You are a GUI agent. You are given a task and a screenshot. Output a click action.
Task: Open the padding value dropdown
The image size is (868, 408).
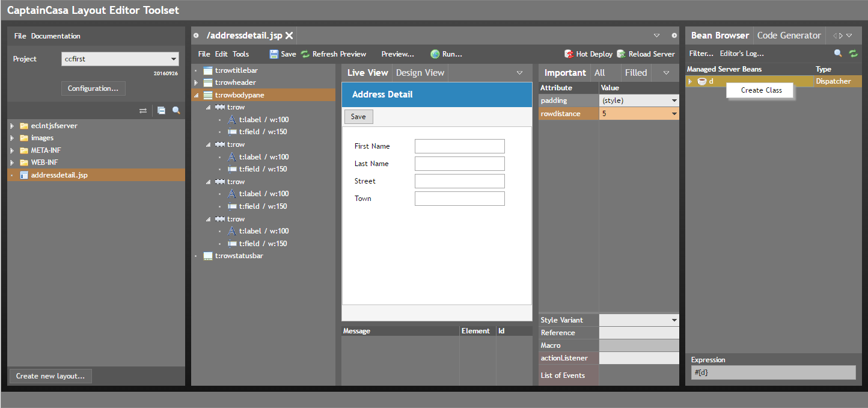(x=674, y=100)
